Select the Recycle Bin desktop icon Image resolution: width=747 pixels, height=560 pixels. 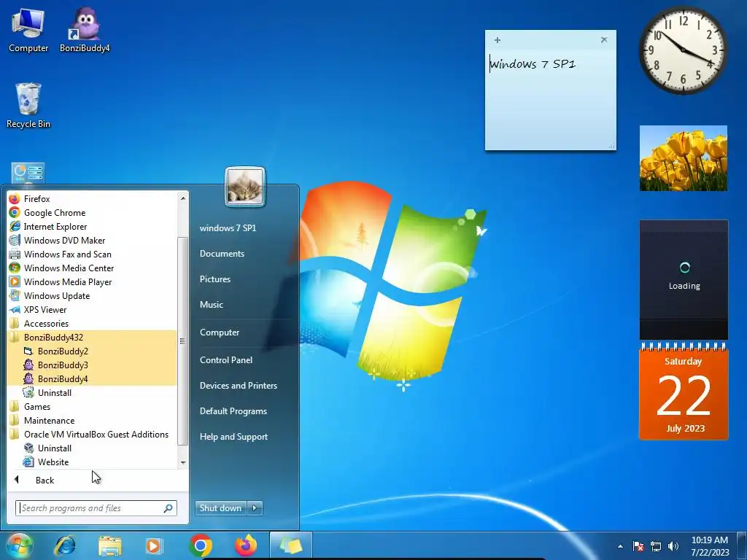click(x=28, y=106)
